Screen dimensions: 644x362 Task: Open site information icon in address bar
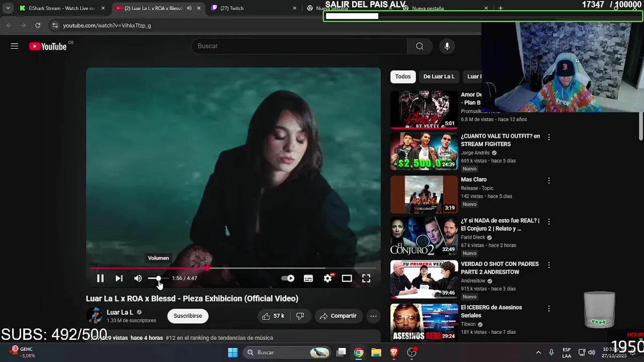(x=55, y=25)
